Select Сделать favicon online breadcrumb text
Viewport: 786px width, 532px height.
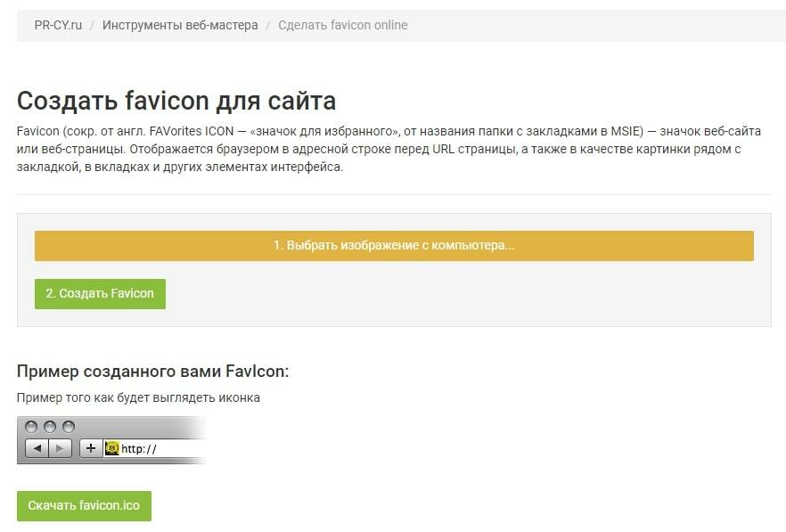[x=343, y=25]
